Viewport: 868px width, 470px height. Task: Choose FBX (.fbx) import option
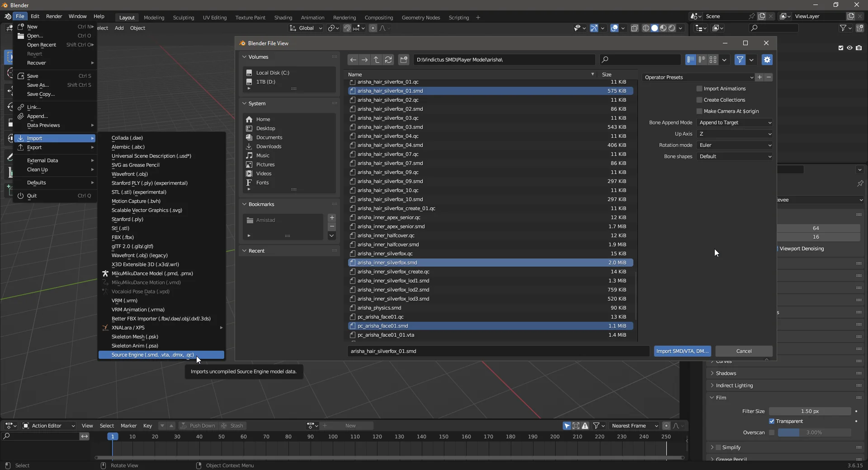161,237
